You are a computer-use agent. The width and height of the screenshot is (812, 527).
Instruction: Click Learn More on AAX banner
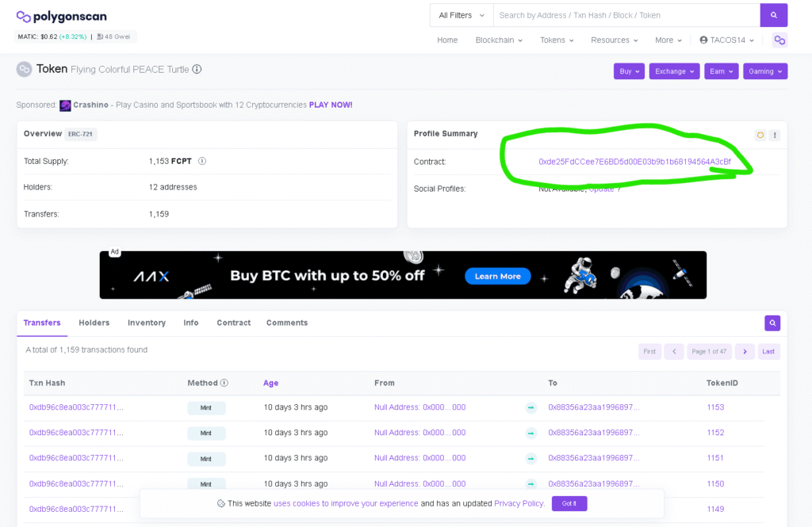tap(498, 277)
